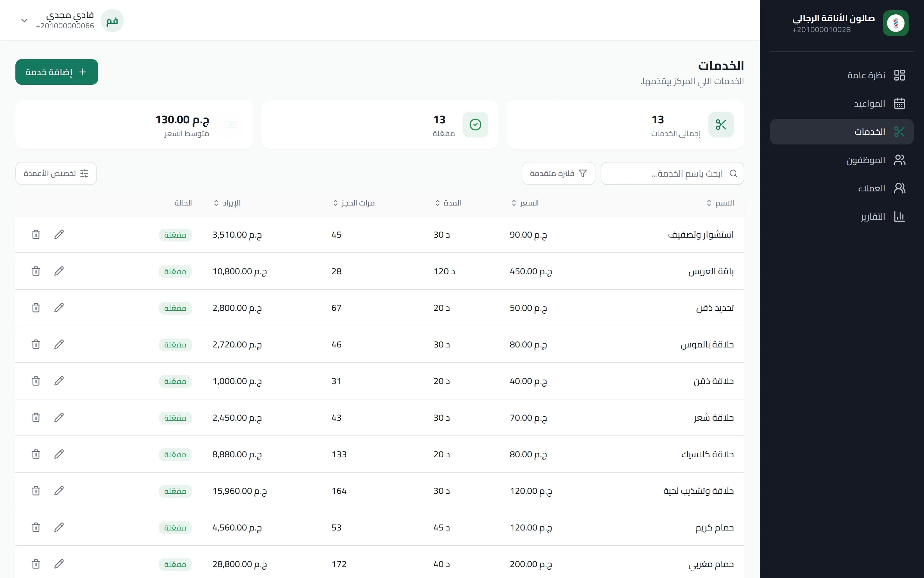The height and width of the screenshot is (578, 924).
Task: Open الموظفون page from sidebar
Action: [842, 160]
